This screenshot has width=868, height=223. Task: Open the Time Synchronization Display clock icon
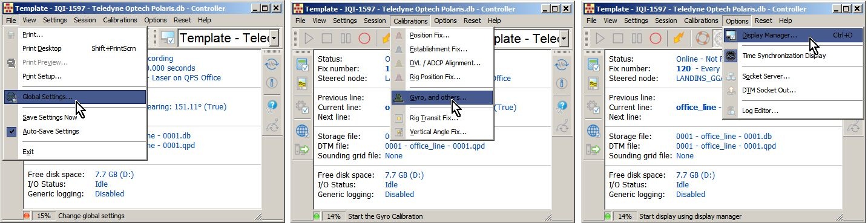pyautogui.click(x=732, y=56)
